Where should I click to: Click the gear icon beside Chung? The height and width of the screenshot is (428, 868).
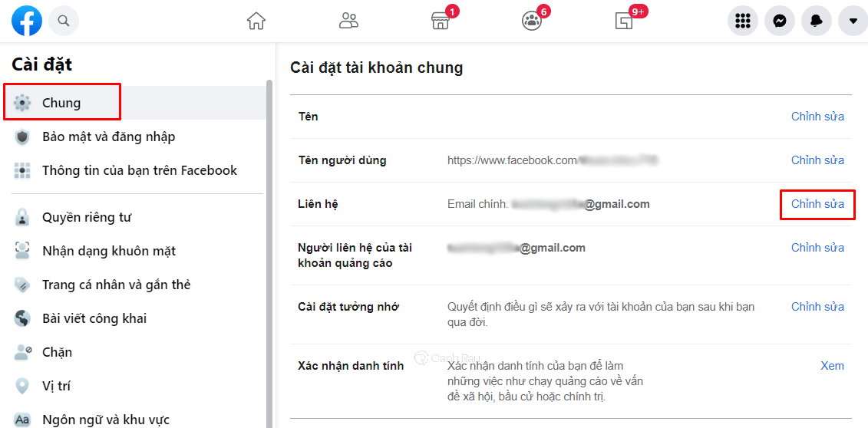[x=22, y=103]
